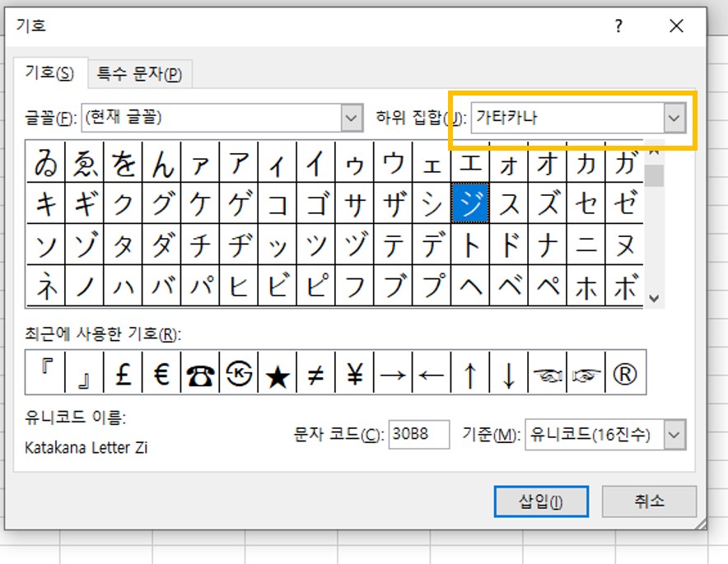Pick the right arrow → recent symbol
This screenshot has height=564, width=728.
click(x=393, y=372)
